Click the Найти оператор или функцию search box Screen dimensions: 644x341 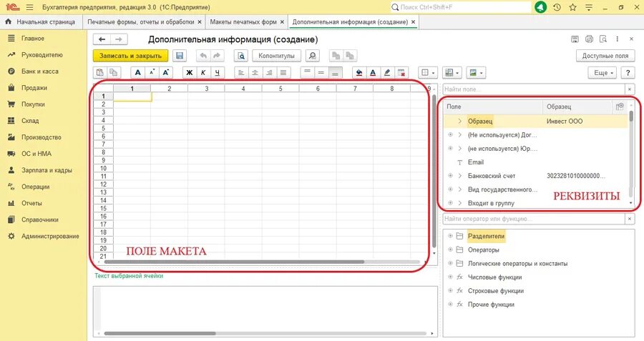tap(534, 219)
